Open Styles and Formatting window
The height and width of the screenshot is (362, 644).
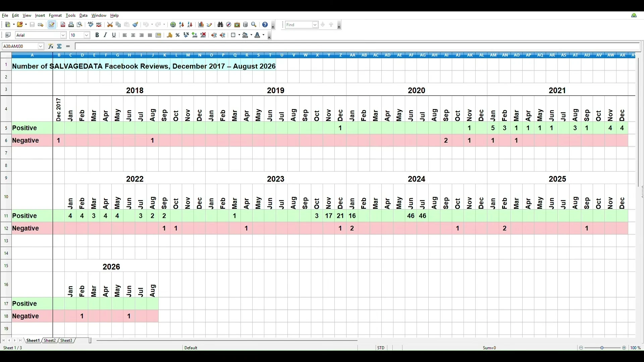8,35
